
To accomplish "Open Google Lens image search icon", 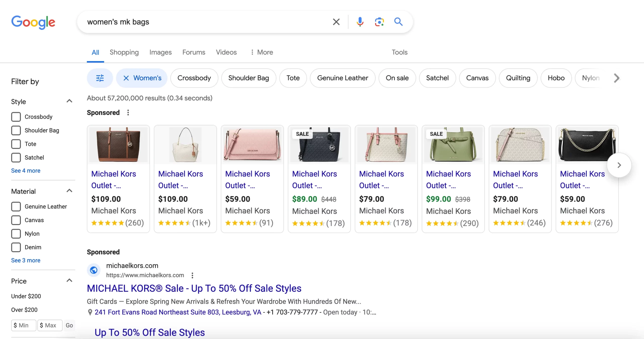I will tap(379, 22).
